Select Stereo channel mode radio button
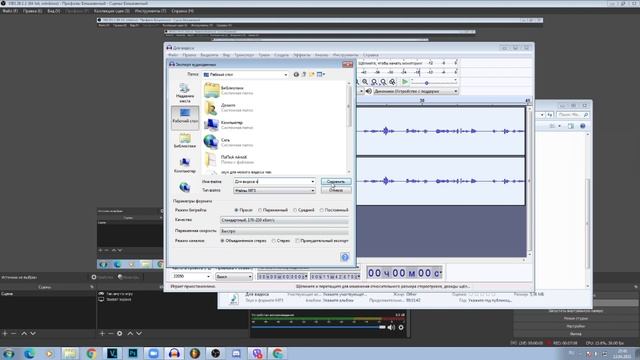Screen dimensions: 640x360 click(x=273, y=241)
